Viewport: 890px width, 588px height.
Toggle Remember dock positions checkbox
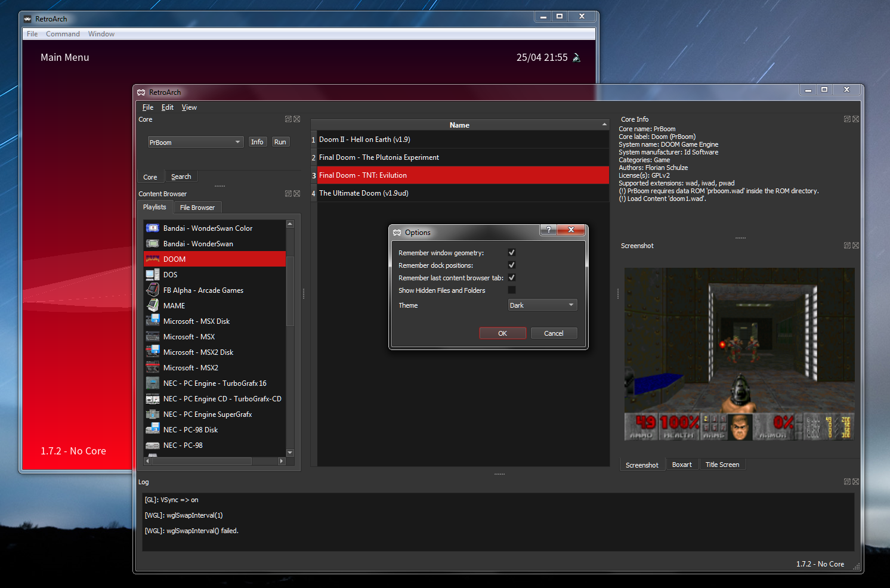tap(511, 265)
